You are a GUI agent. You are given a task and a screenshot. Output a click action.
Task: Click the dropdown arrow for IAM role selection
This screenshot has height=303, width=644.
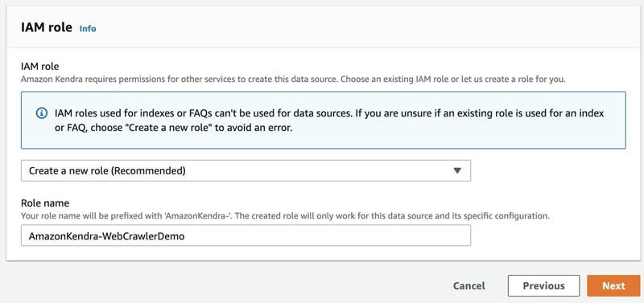coord(457,170)
